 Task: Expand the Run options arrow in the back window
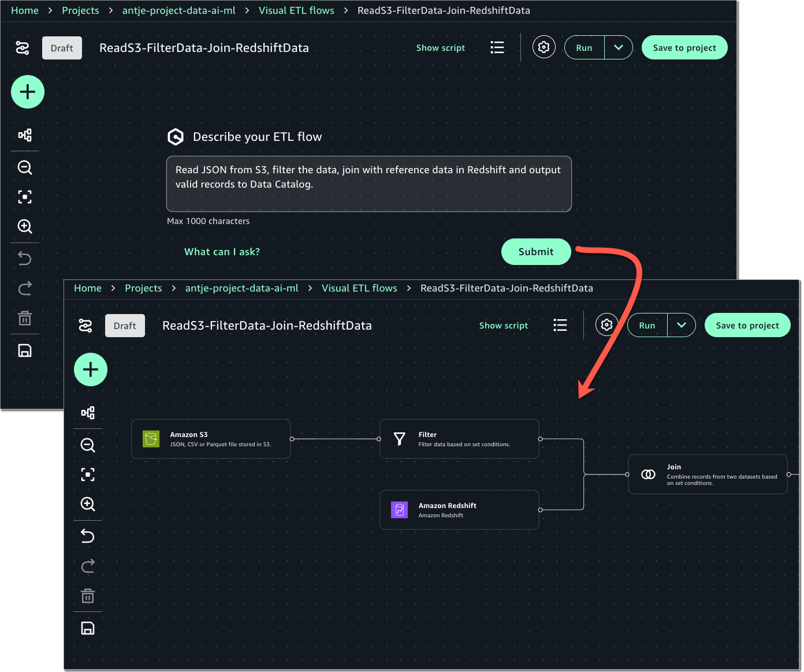[x=619, y=47]
